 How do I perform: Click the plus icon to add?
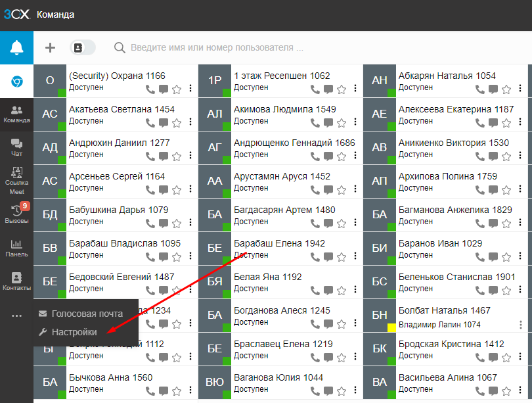coord(50,47)
